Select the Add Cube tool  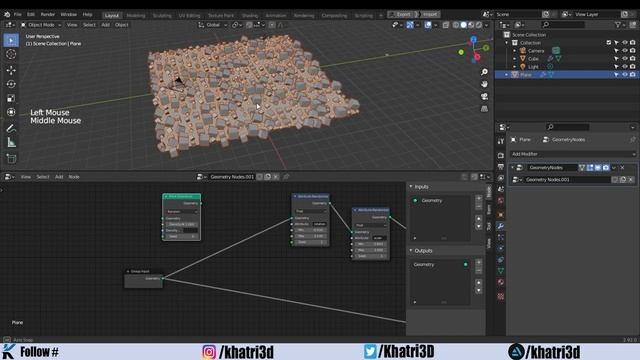tap(11, 158)
